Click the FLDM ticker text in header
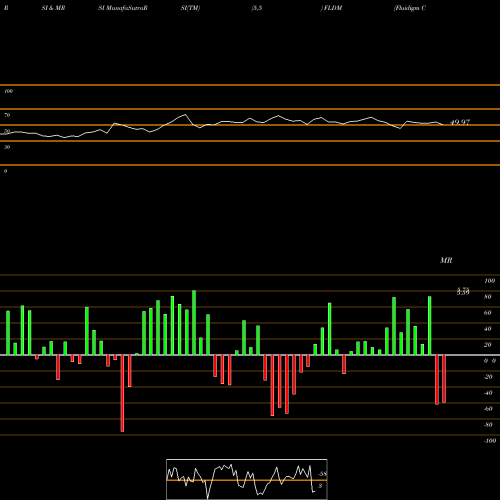 click(332, 8)
